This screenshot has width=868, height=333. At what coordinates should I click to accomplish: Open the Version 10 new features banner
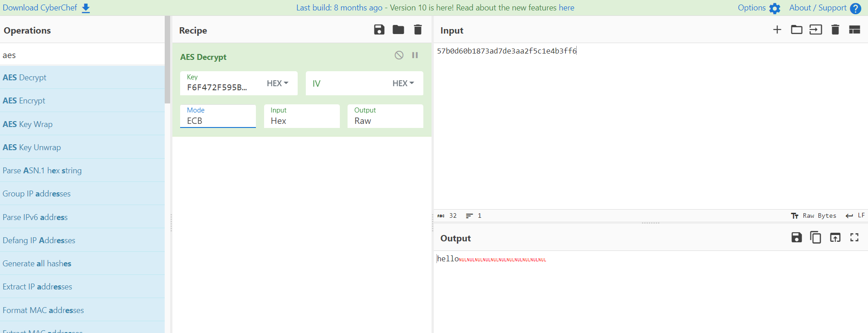[x=435, y=8]
